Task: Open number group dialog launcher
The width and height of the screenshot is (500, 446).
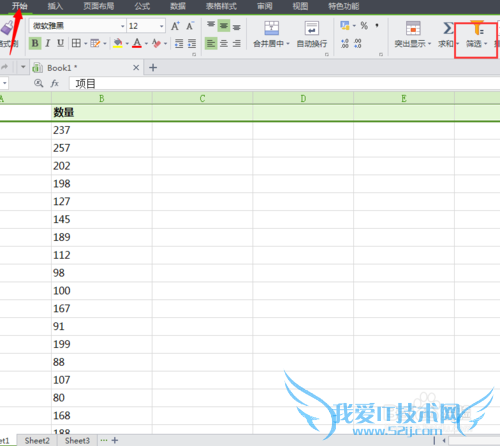Action: (381, 54)
